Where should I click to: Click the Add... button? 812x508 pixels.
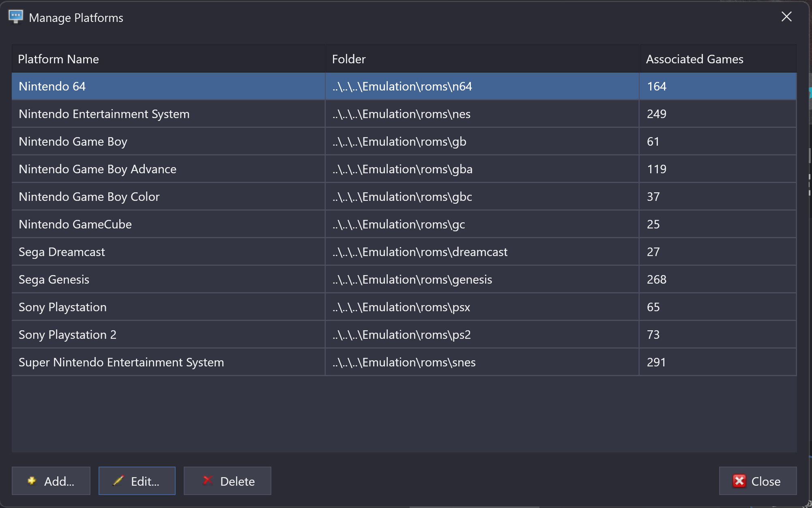pyautogui.click(x=51, y=481)
